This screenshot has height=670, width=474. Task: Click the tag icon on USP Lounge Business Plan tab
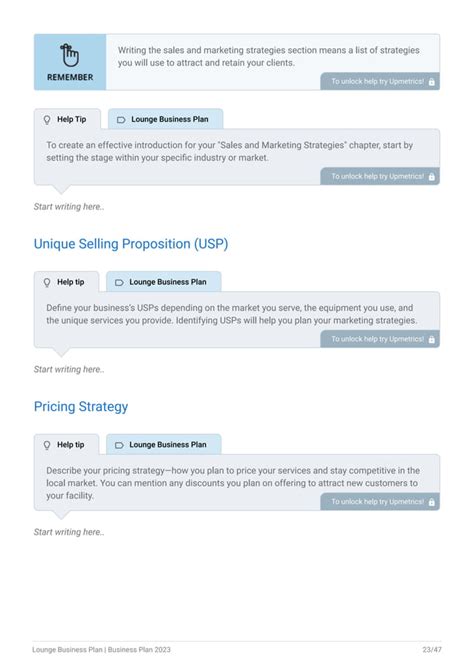(119, 282)
